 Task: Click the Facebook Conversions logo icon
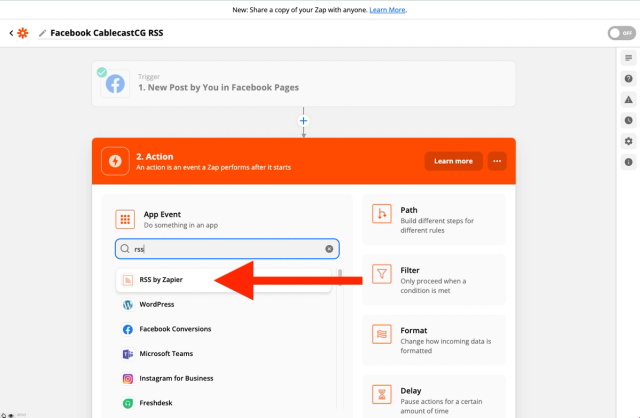tap(128, 329)
